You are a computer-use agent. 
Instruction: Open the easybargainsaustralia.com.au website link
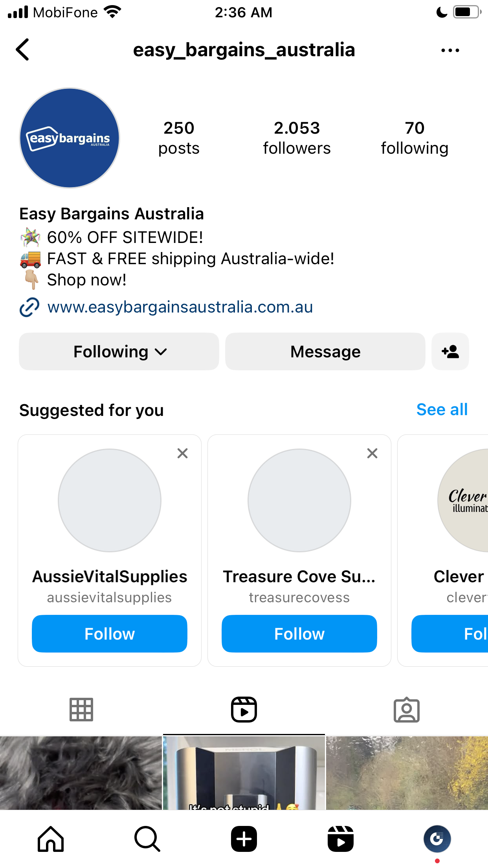[x=180, y=307]
